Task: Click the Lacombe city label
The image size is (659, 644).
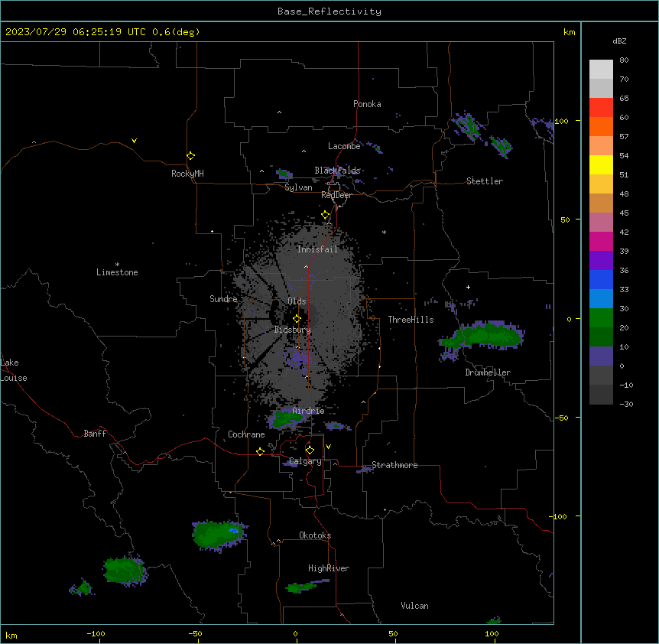Action: [344, 146]
